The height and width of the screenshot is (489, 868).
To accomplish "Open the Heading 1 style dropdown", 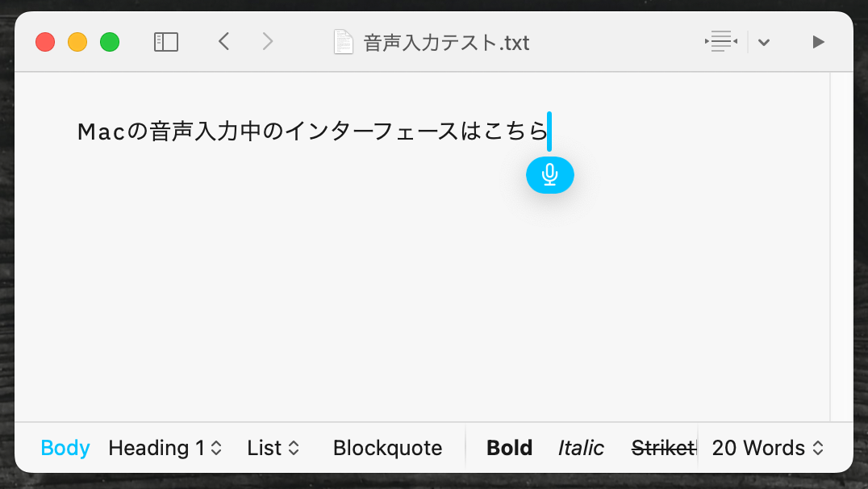I will coord(165,448).
